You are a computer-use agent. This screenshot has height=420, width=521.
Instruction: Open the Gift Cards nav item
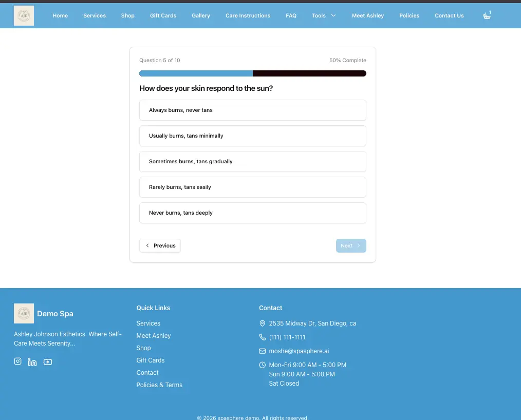tap(163, 16)
